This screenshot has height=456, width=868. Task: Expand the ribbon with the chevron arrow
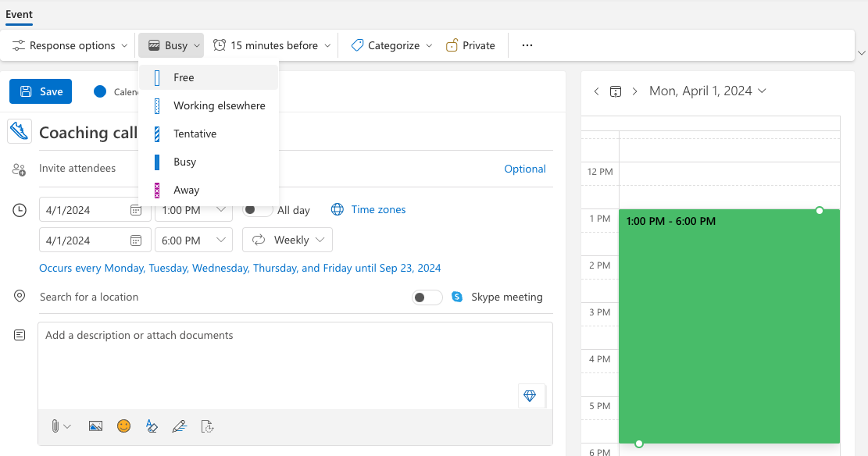click(861, 53)
